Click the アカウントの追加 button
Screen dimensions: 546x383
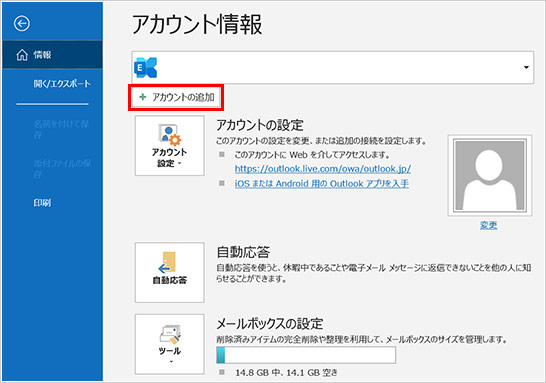[176, 97]
